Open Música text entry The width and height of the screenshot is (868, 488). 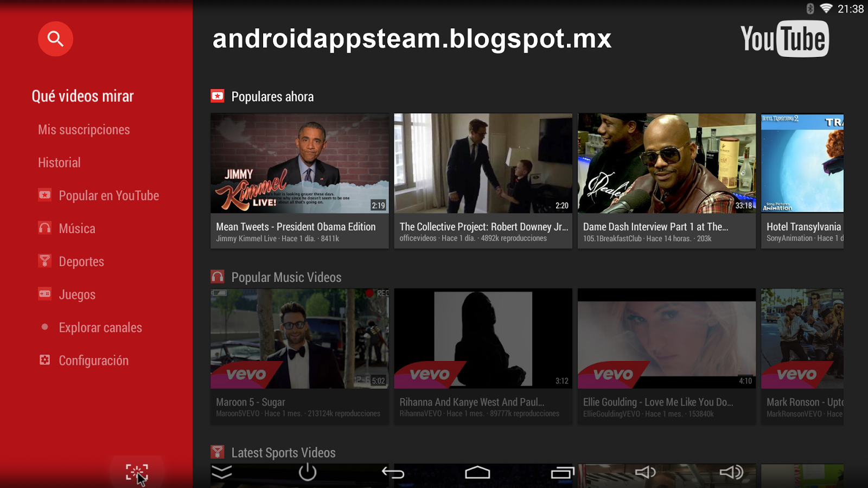[x=77, y=229]
